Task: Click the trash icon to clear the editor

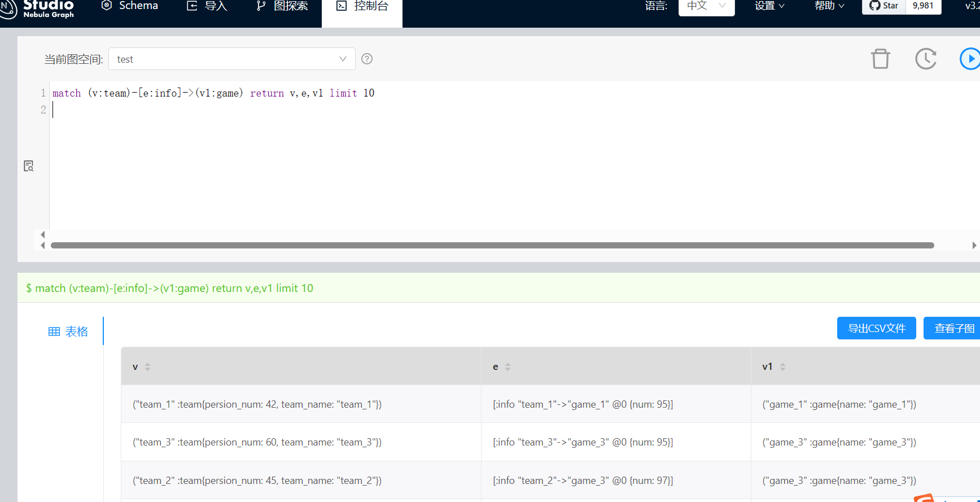Action: click(880, 59)
